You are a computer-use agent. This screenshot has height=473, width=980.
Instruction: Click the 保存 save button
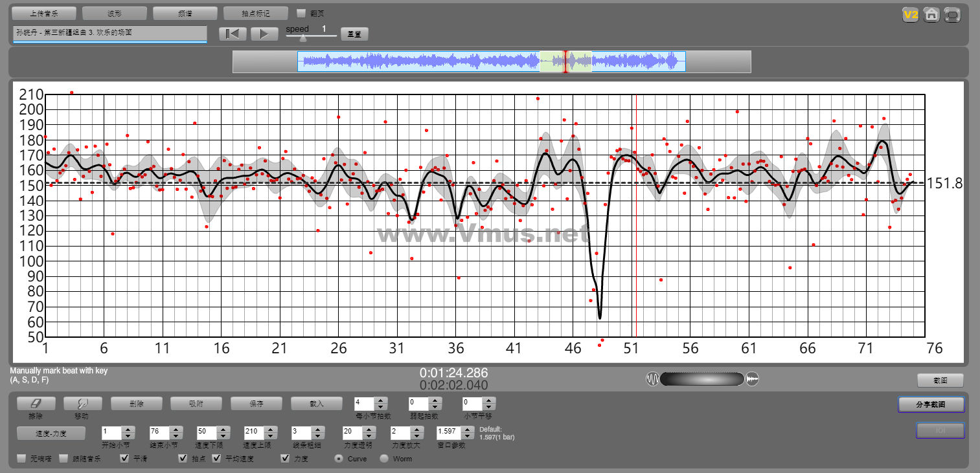coord(256,403)
